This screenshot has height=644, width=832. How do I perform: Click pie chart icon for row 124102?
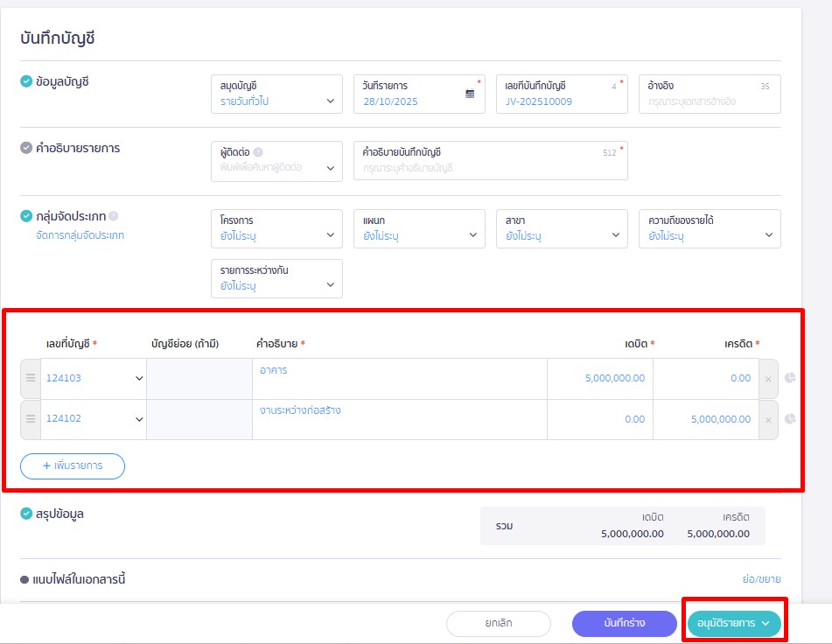pyautogui.click(x=790, y=419)
